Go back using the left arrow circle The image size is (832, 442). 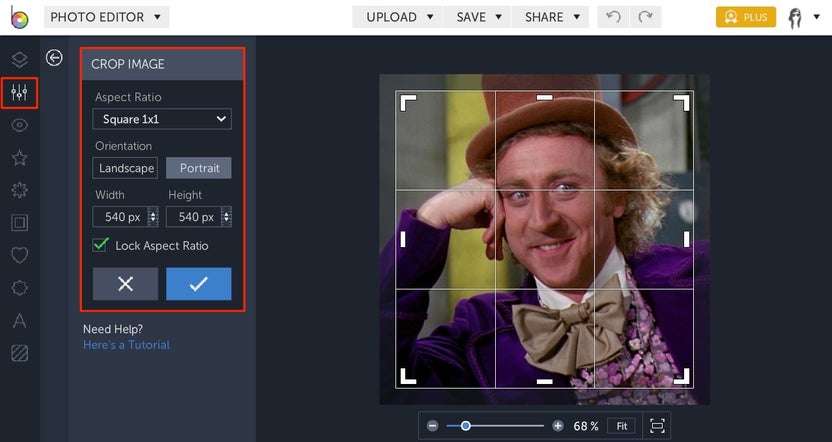54,57
